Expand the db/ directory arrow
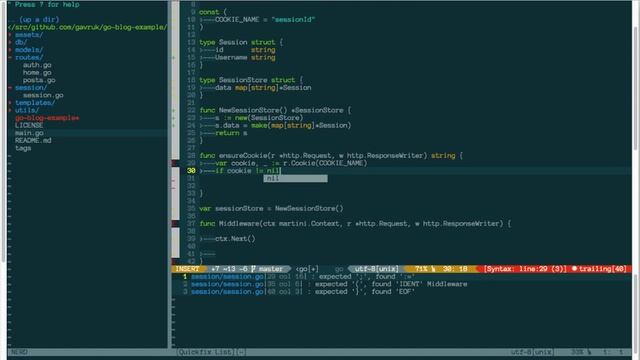This screenshot has width=640, height=360. point(10,42)
